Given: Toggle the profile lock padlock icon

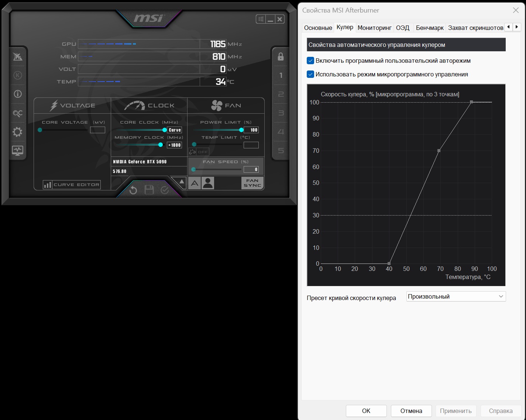Looking at the screenshot, I should coord(281,56).
